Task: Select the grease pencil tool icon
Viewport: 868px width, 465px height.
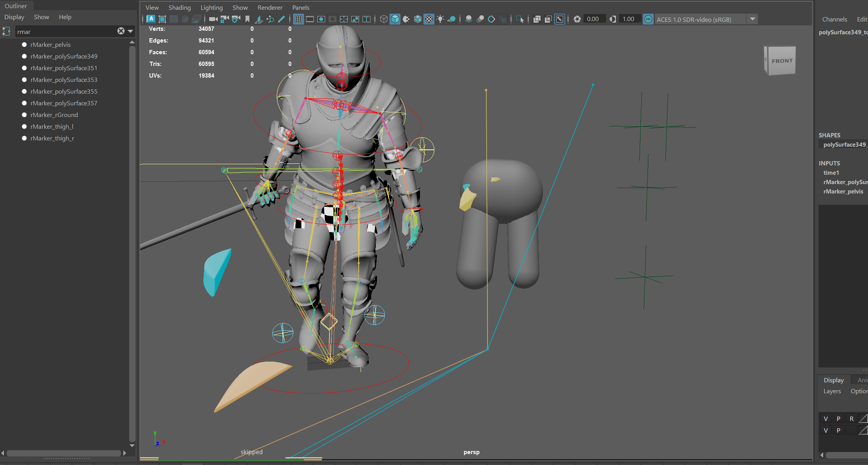Action: click(x=281, y=19)
